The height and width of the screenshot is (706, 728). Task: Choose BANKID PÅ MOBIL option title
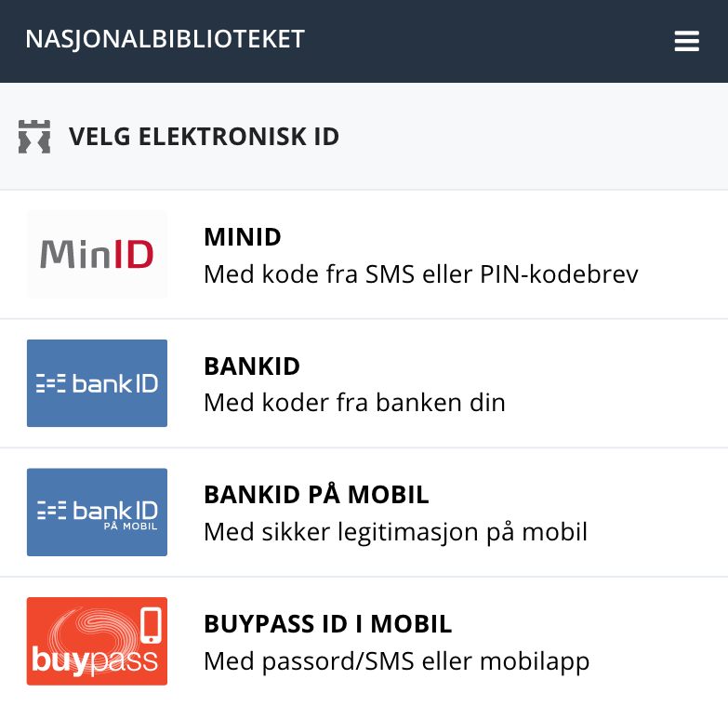coord(316,495)
